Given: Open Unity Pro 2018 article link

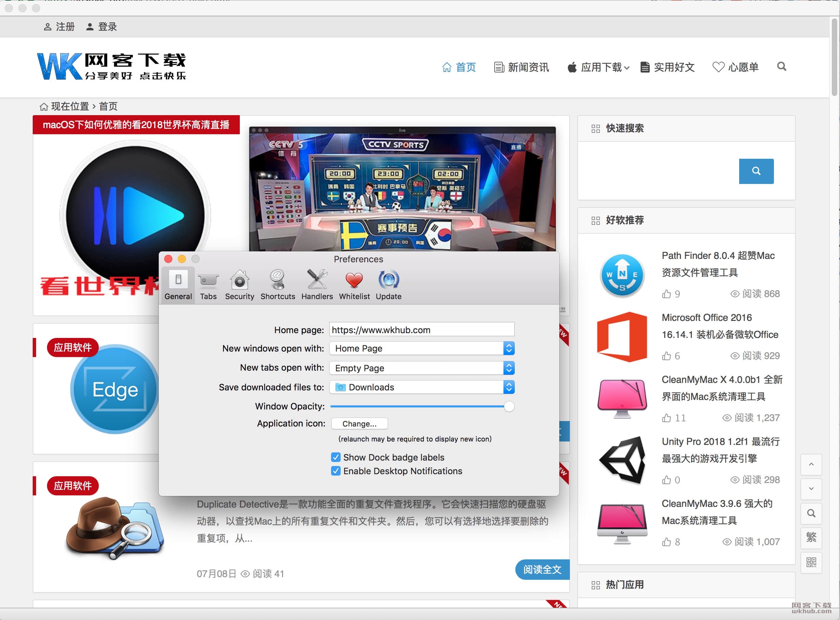Looking at the screenshot, I should coord(720,450).
